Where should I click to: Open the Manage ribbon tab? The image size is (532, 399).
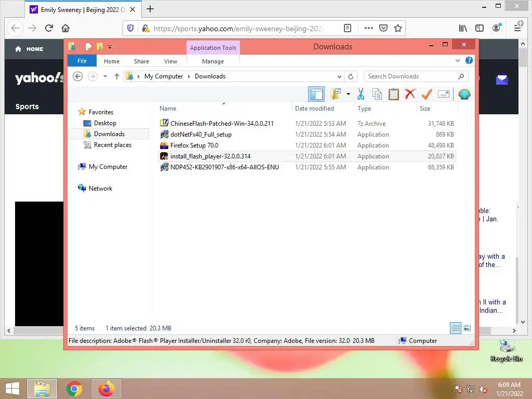tap(212, 61)
